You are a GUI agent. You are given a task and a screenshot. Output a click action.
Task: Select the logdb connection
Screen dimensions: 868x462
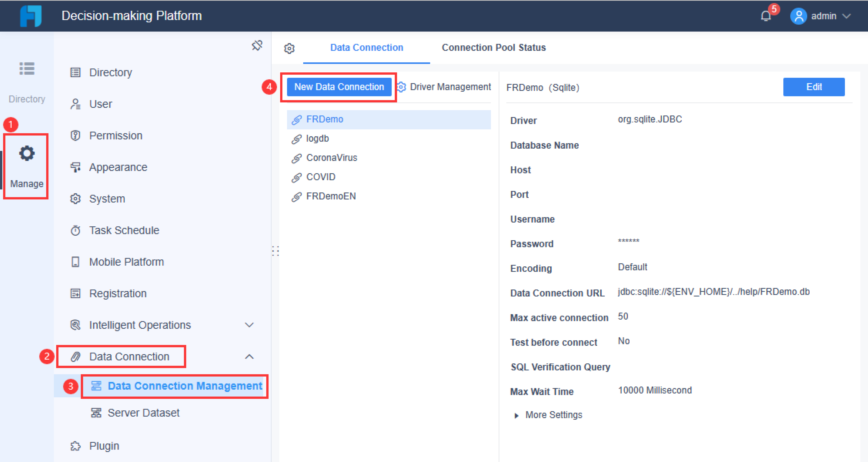(x=317, y=138)
